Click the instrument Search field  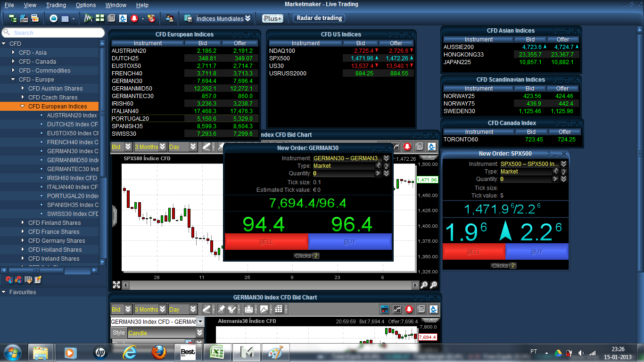point(53,33)
